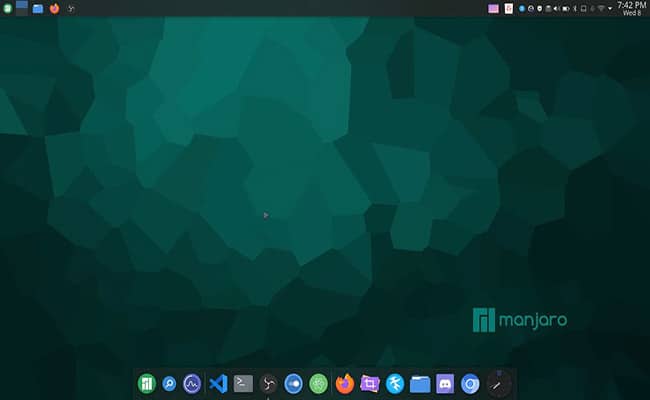Launch Chromium browser from the dock
650x400 pixels.
pos(470,384)
